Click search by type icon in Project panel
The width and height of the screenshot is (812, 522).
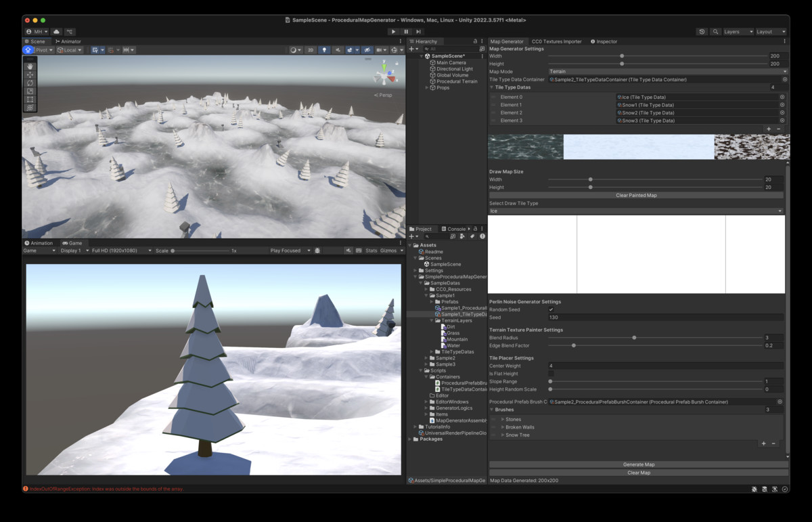click(x=462, y=236)
